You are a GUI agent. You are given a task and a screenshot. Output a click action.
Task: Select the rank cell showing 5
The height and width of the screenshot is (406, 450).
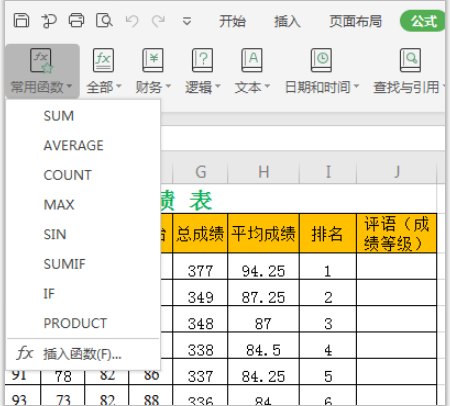click(328, 372)
